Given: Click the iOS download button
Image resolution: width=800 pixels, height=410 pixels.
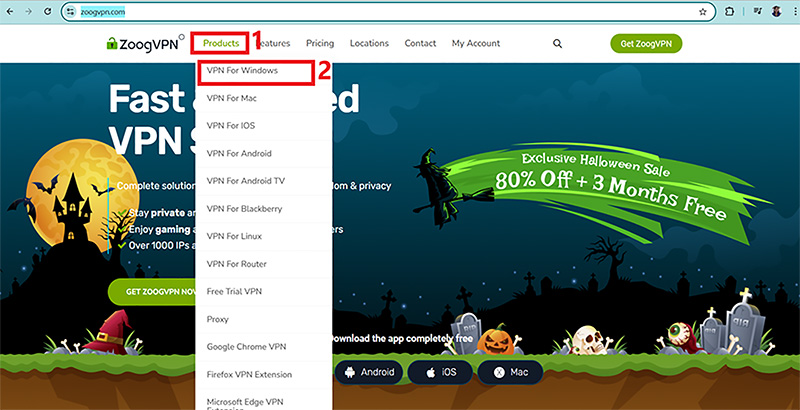Looking at the screenshot, I should point(441,372).
